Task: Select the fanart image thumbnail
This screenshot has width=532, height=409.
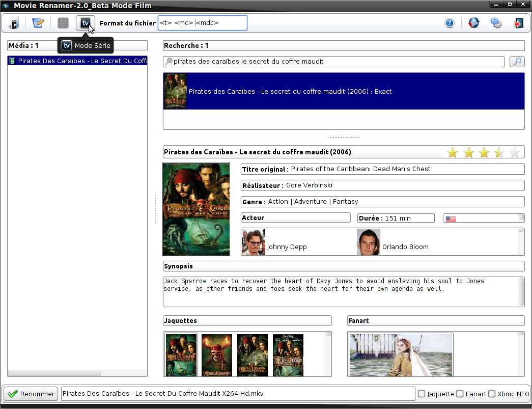Action: 401,355
